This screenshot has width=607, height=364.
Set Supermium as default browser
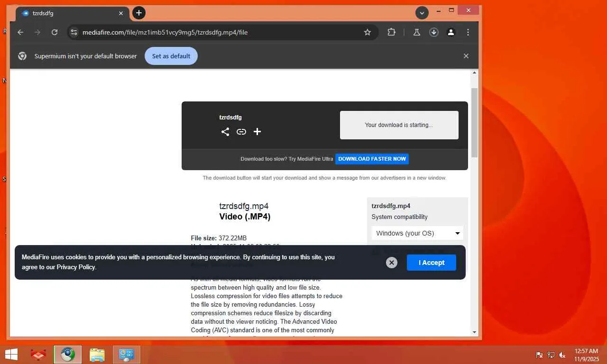[x=171, y=56]
